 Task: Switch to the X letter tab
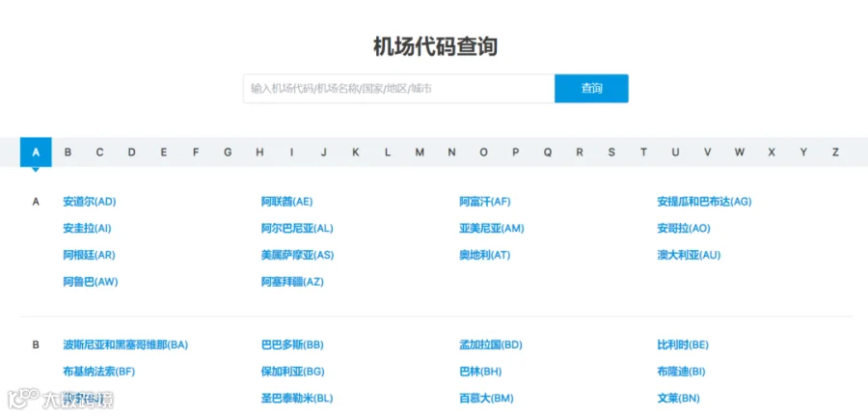coord(772,153)
